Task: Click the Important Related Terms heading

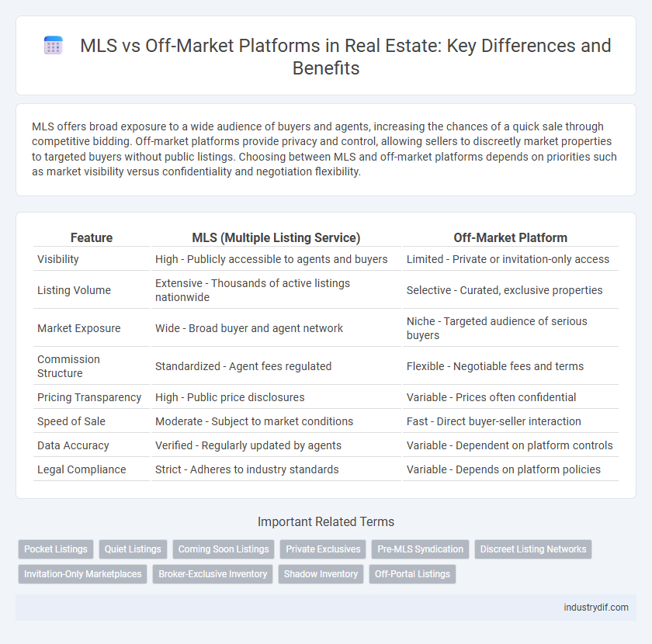Action: 326,521
